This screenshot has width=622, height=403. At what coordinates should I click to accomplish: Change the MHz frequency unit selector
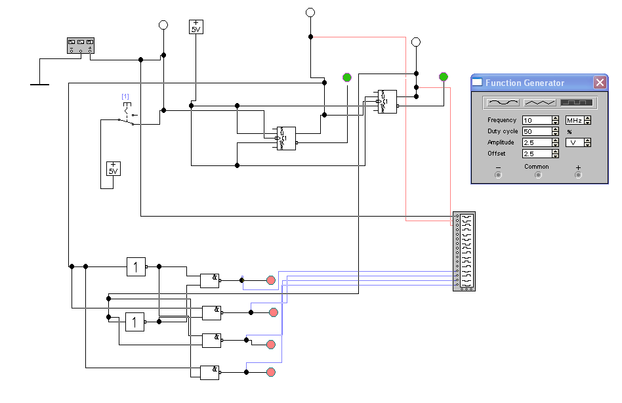coord(578,120)
